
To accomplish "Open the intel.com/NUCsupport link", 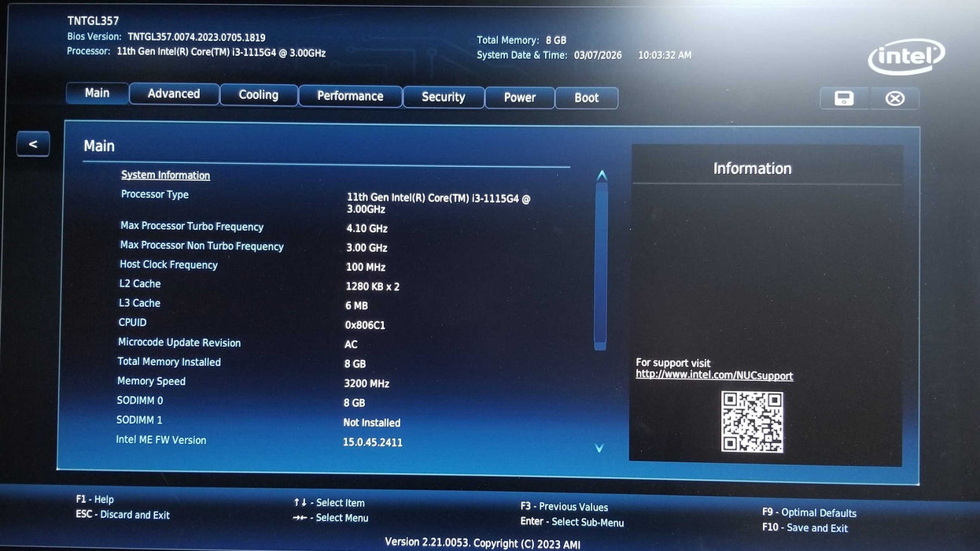I will pyautogui.click(x=714, y=375).
